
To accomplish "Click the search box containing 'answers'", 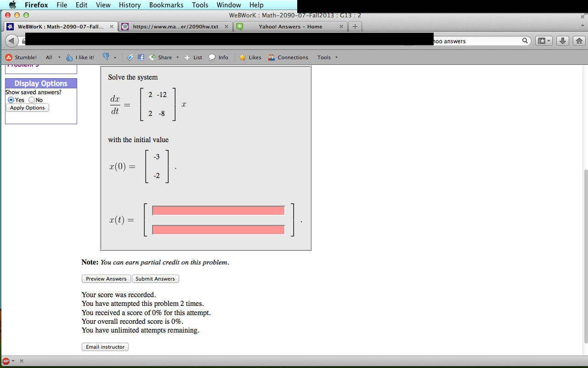I will [x=477, y=41].
